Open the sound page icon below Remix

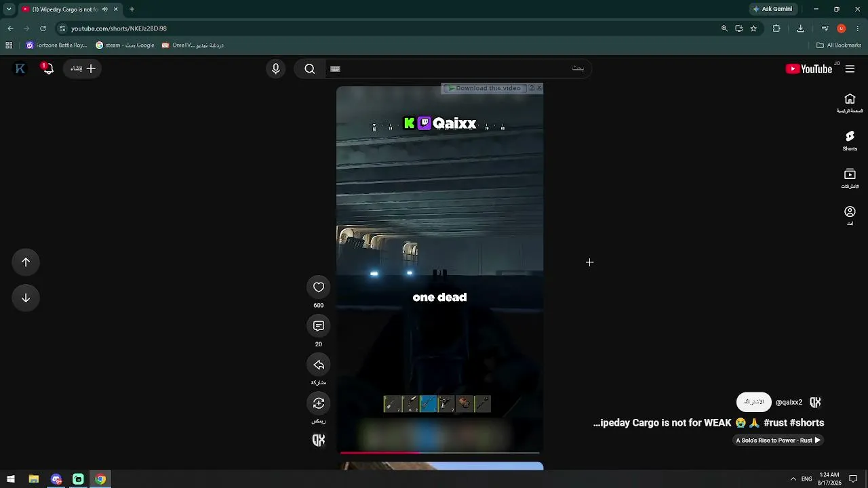(x=319, y=441)
